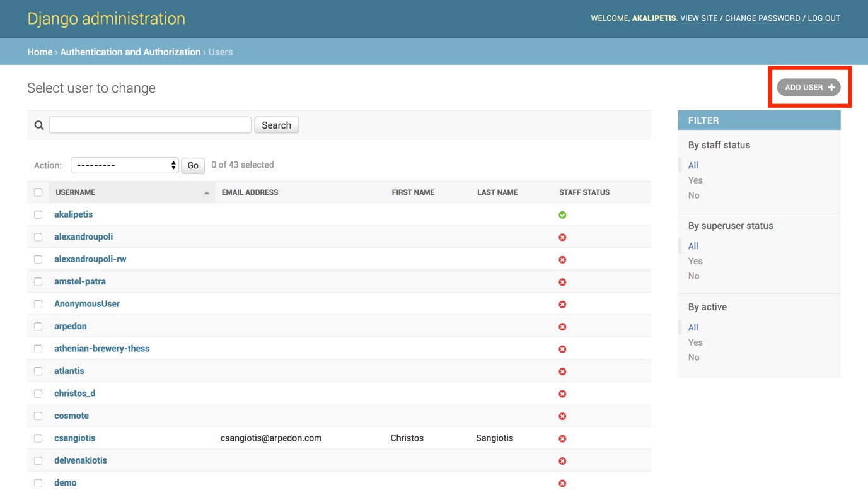Click the red staff status icon for arpedon
Viewport: 868px width, 490px height.
tap(562, 327)
